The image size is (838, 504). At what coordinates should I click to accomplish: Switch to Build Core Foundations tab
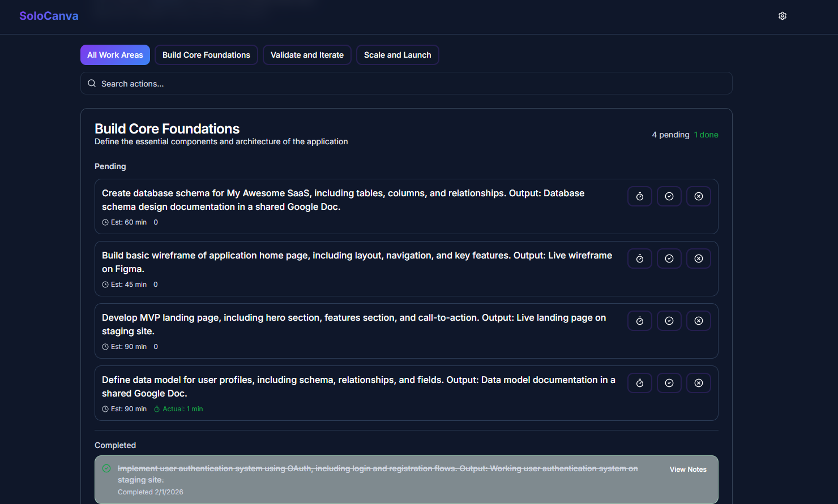[206, 55]
